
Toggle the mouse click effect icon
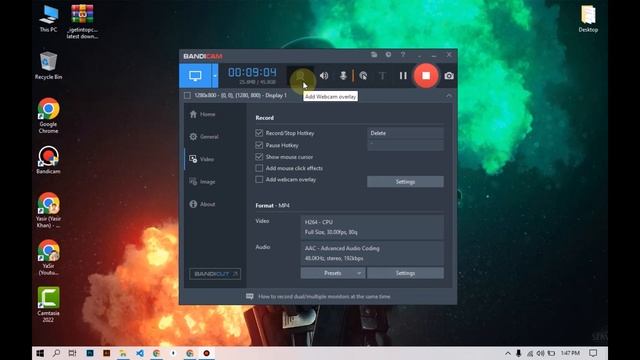(363, 76)
